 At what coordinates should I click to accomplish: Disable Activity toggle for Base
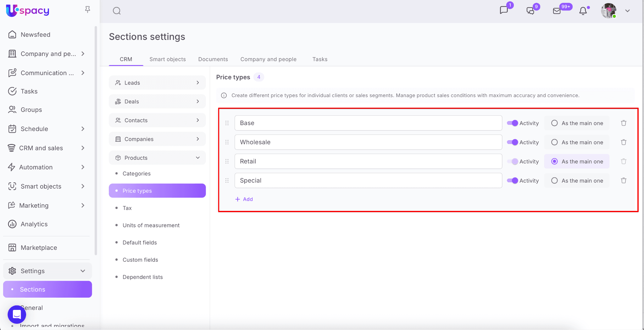(x=513, y=123)
